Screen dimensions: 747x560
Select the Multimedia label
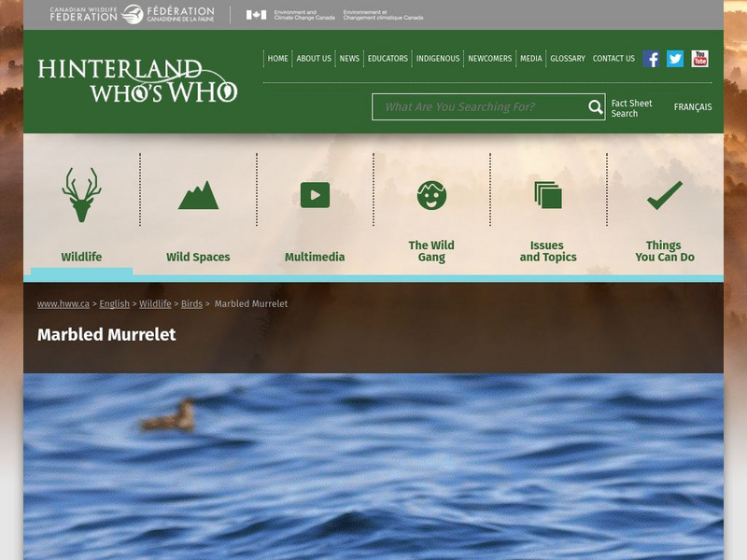[x=315, y=258]
